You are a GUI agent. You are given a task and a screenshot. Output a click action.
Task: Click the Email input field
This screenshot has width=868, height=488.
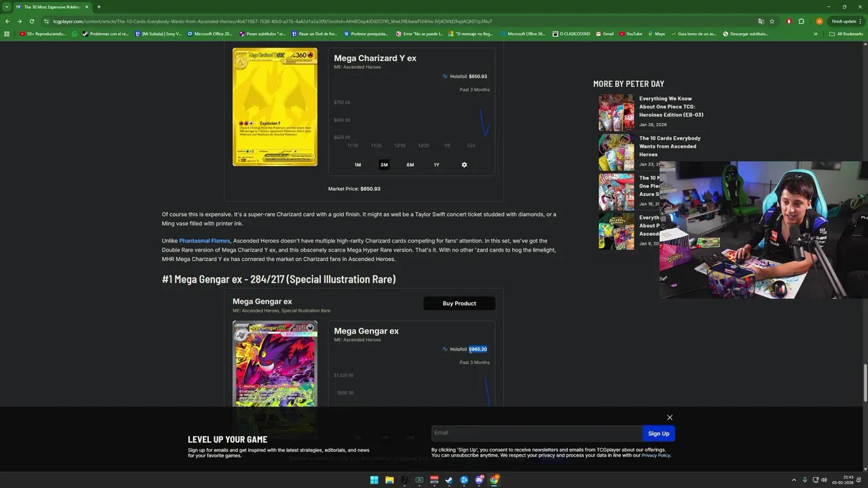tap(536, 433)
